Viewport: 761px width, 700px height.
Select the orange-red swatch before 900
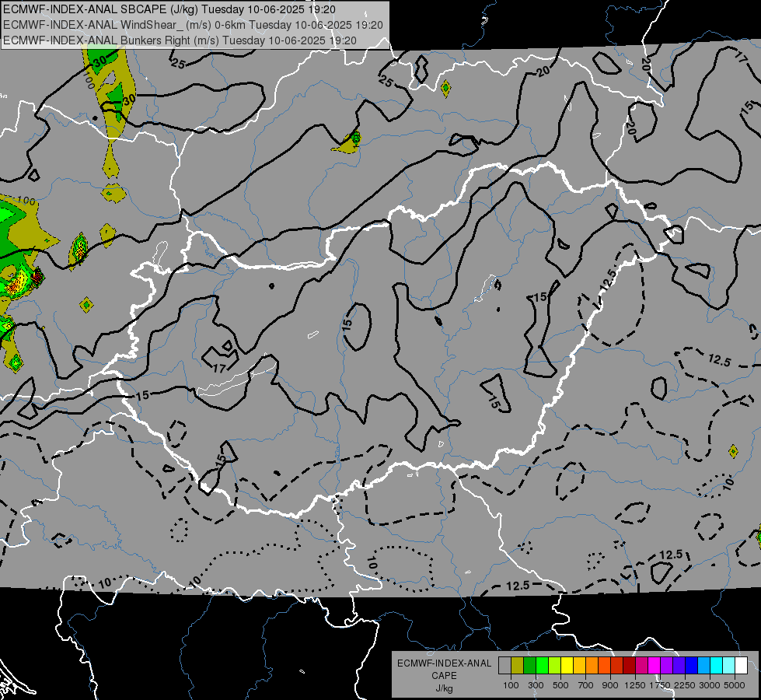point(604,666)
